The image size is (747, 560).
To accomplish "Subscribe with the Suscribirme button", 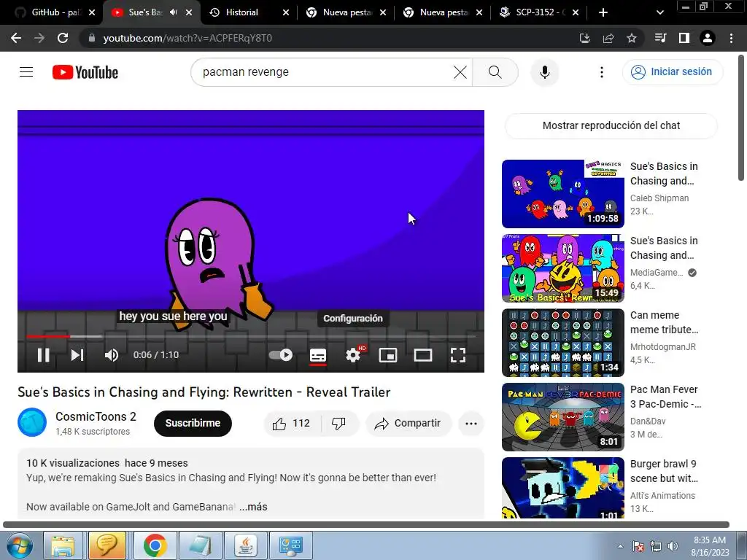I will (x=193, y=423).
